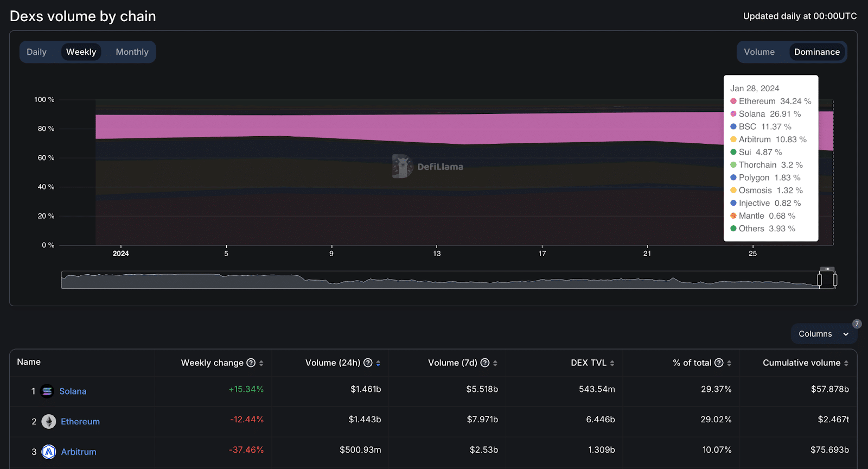Select Dominance chart mode

pyautogui.click(x=817, y=52)
